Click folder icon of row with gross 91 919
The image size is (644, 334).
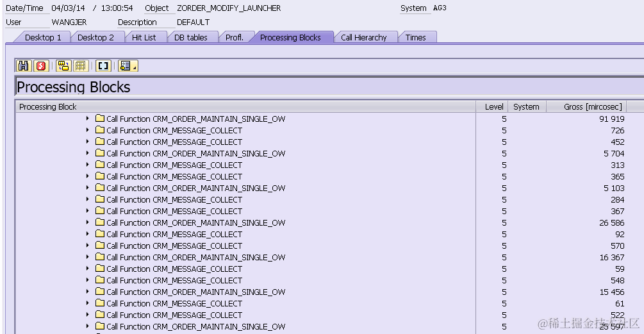pyautogui.click(x=100, y=119)
